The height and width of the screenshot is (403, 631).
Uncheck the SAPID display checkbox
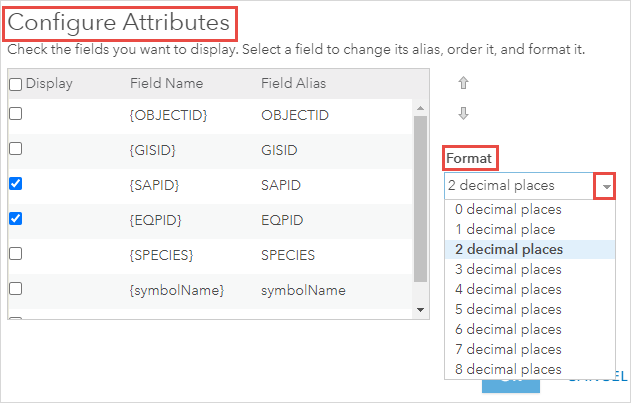[15, 184]
